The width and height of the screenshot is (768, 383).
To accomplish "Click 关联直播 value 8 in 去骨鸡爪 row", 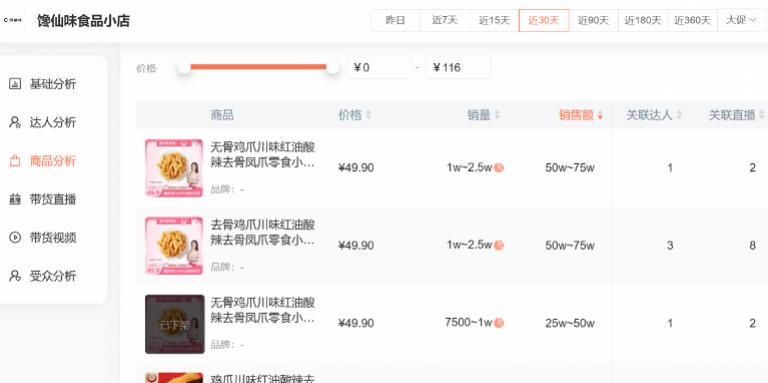I will coord(752,245).
